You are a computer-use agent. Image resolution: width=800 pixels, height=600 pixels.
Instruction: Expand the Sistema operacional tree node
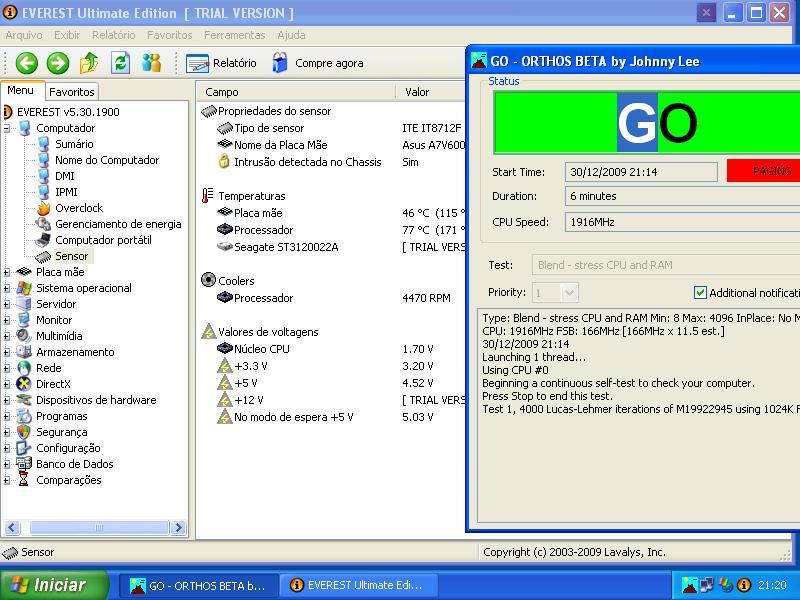(x=7, y=288)
